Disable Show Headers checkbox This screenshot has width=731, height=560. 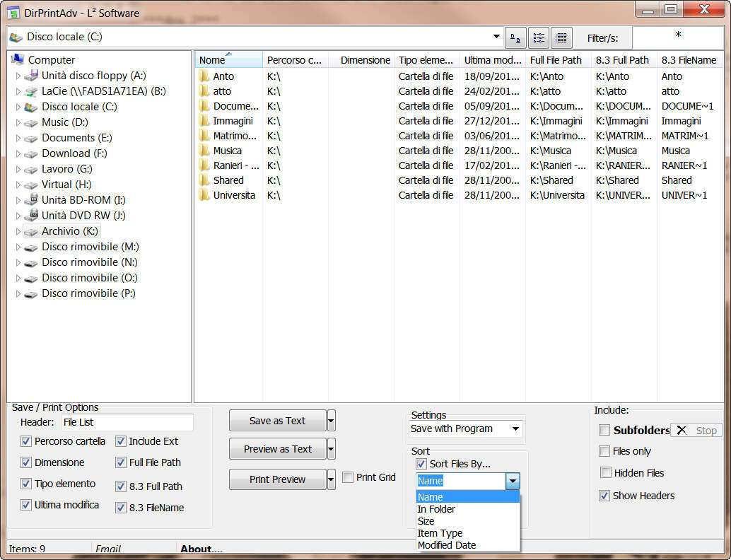tap(604, 496)
